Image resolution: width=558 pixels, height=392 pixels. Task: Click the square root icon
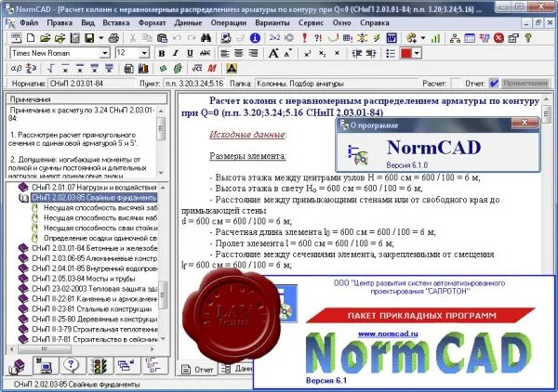[x=50, y=68]
